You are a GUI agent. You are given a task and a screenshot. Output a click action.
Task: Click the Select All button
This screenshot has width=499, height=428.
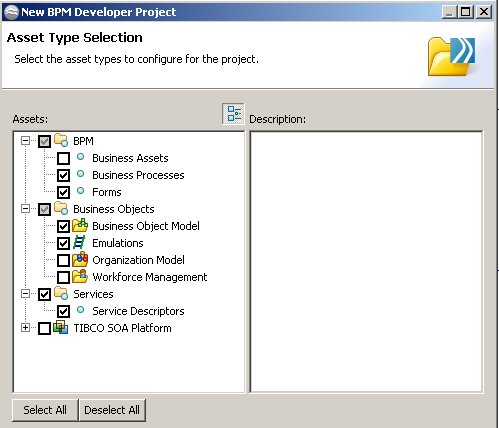point(45,410)
